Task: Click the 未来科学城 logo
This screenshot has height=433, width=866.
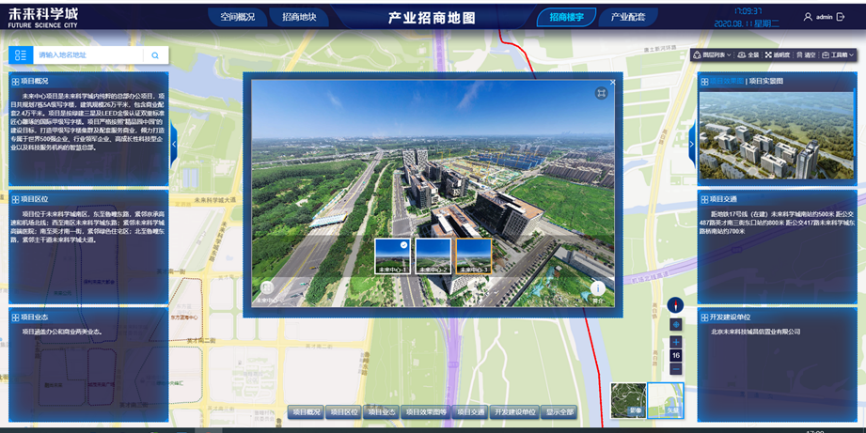Action: click(43, 17)
